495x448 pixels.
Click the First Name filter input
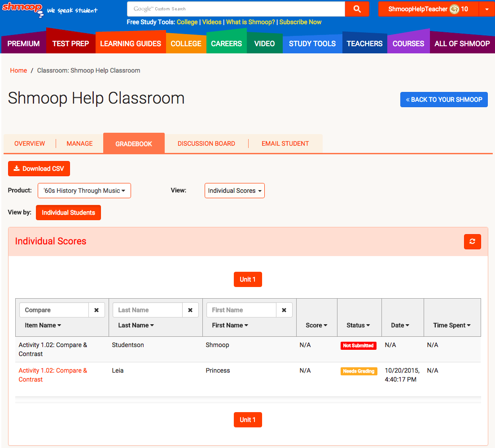tap(241, 310)
